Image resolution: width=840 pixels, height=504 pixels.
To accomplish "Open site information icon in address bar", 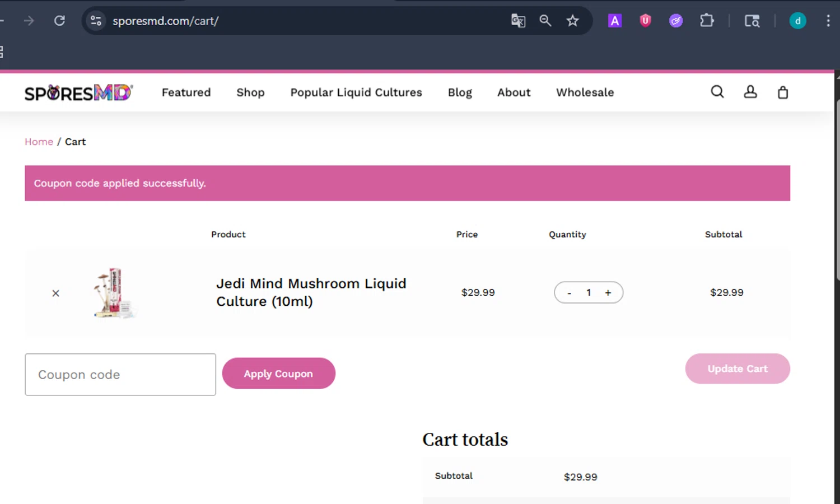I will [96, 21].
